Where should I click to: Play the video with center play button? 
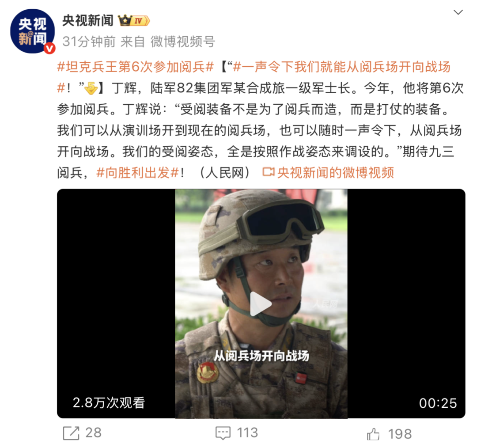click(x=260, y=304)
